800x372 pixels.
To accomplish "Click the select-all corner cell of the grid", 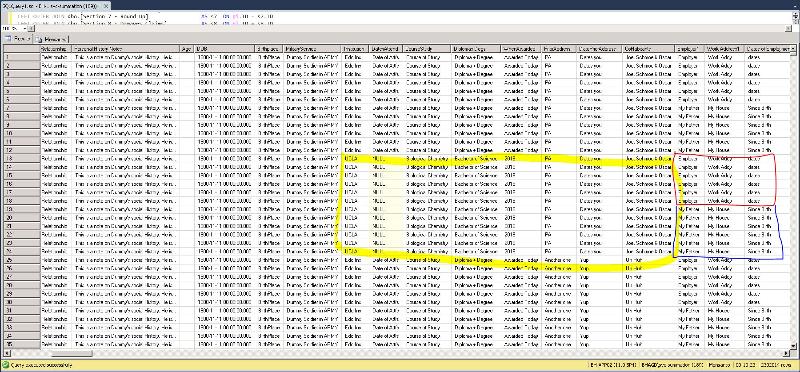I will [22, 48].
